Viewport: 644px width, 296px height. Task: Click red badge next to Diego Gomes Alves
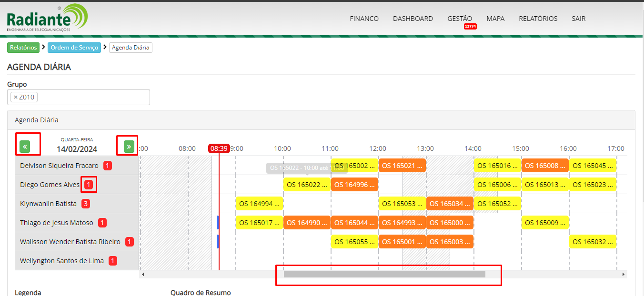[88, 185]
